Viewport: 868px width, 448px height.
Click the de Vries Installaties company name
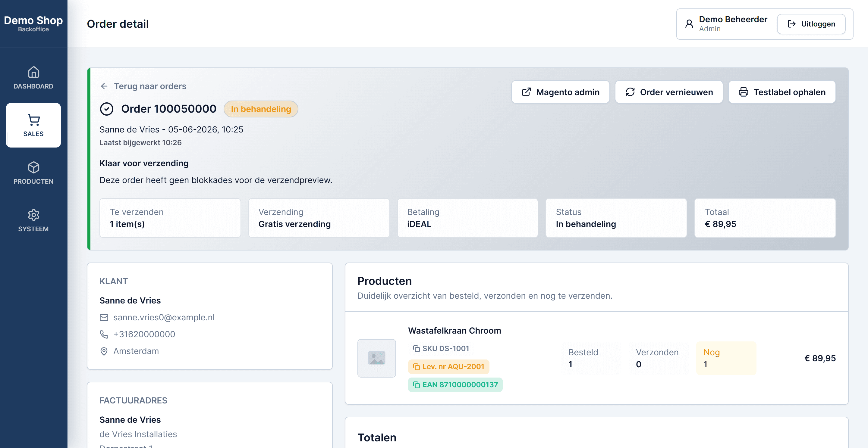[x=138, y=434]
